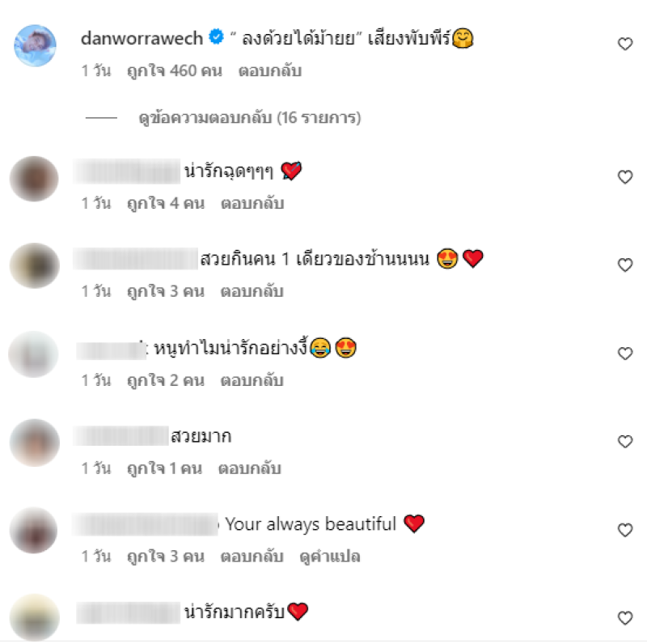Reply to the น่ารักฉุดๆๆๆ comment
This screenshot has width=647, height=644.
click(252, 204)
